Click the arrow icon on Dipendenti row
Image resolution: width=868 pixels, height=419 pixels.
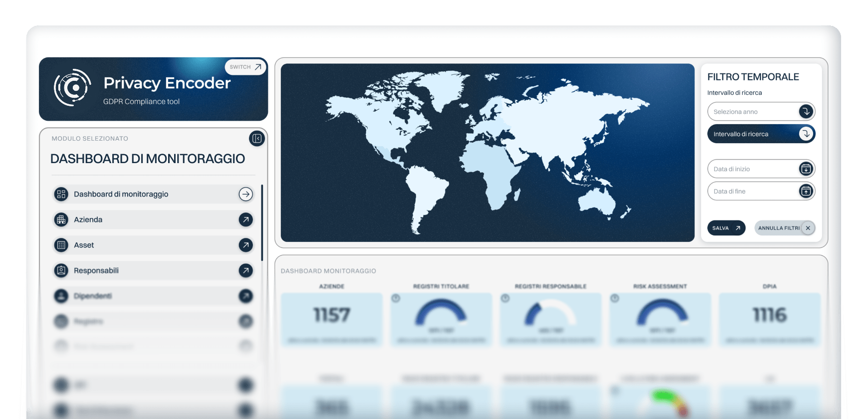click(x=245, y=296)
